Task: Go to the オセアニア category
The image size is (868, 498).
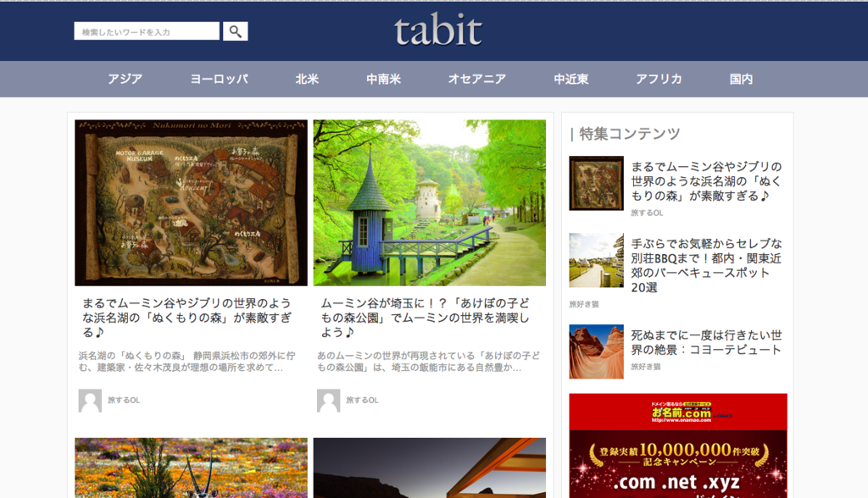Action: tap(477, 79)
